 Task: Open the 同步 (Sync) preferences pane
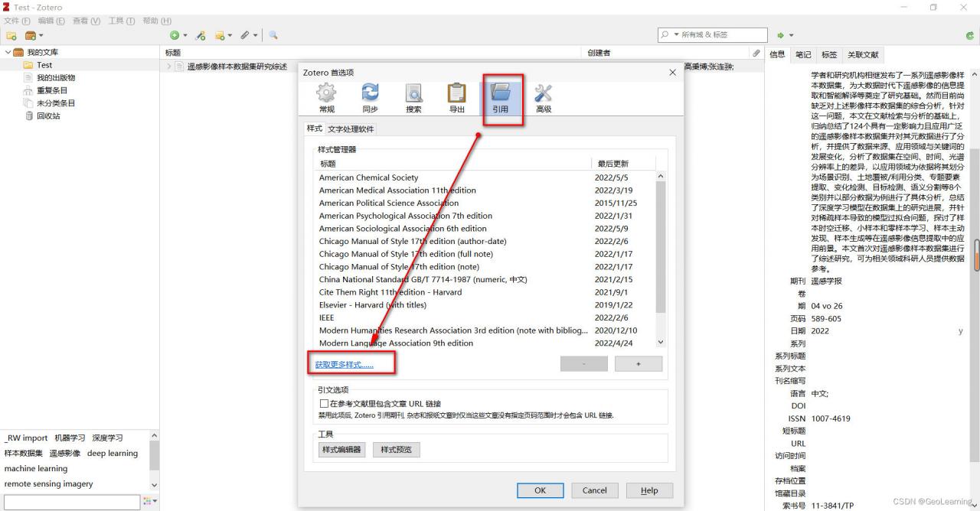pyautogui.click(x=370, y=99)
